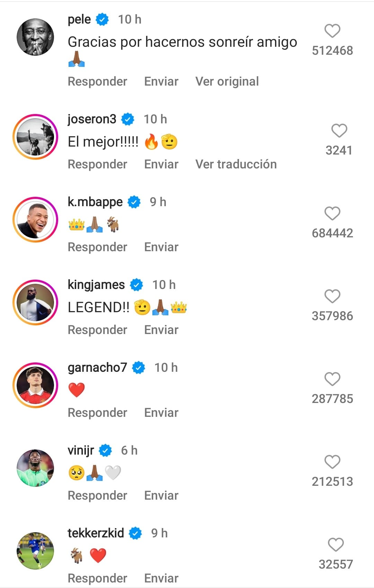Open pele's profile picture
374x588 pixels.
click(x=35, y=37)
